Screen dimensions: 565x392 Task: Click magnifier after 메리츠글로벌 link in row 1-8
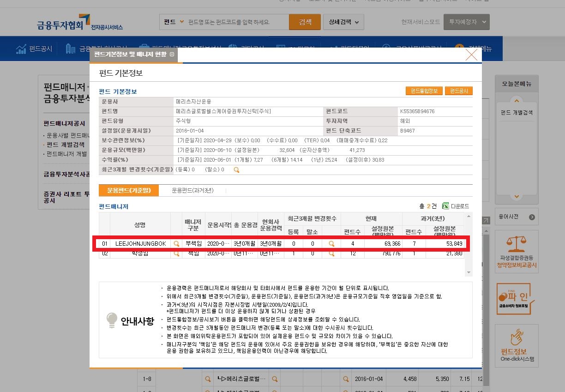[275, 379]
